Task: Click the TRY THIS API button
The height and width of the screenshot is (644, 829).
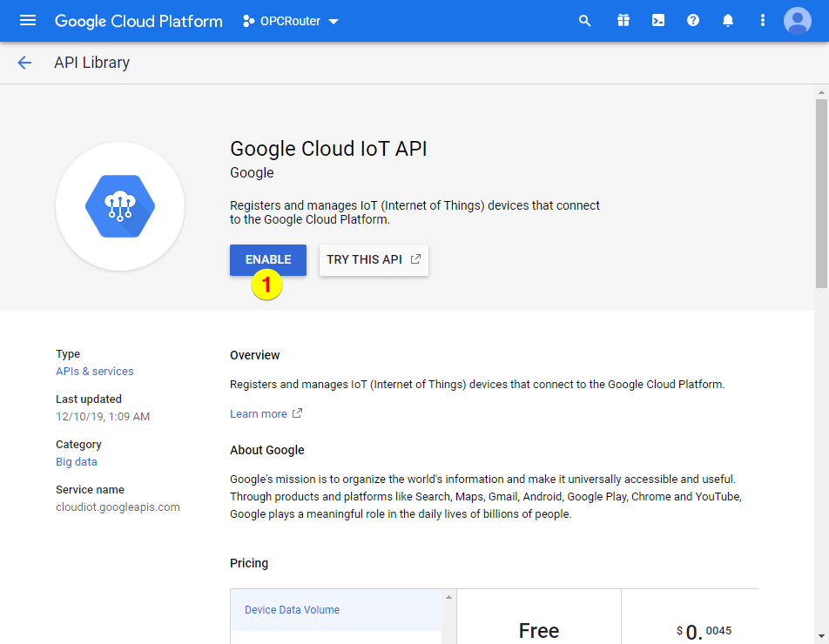Action: tap(374, 259)
